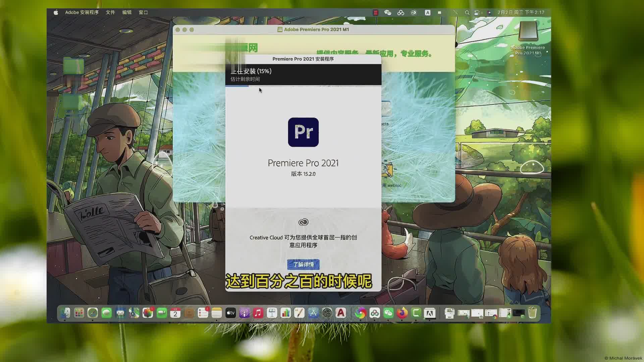The height and width of the screenshot is (362, 644).
Task: Open Notes in the Dock
Action: [x=217, y=313]
